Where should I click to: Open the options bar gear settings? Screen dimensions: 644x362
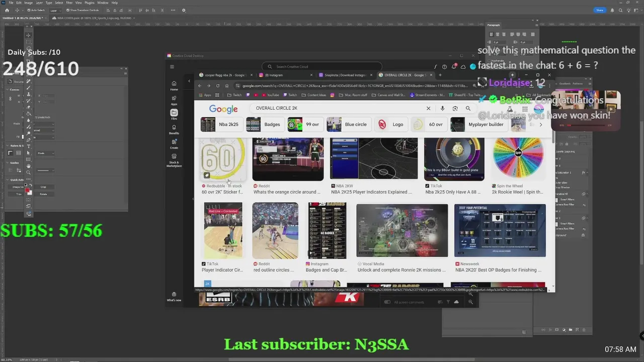point(184,10)
